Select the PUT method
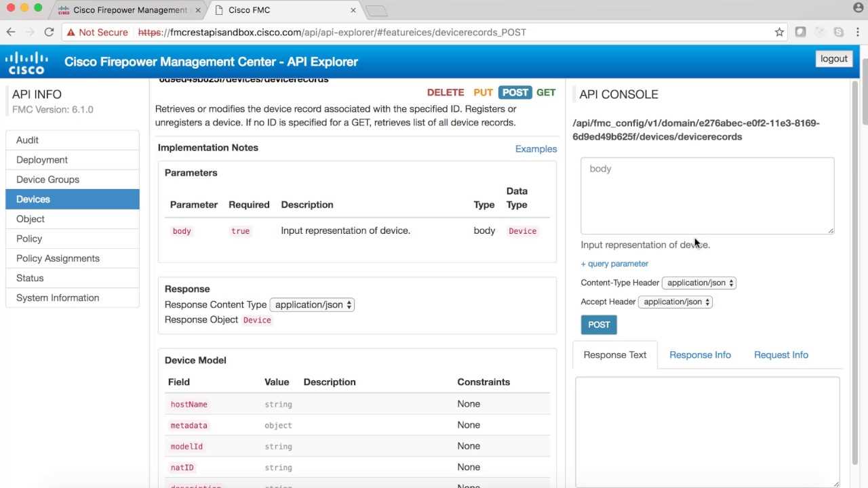This screenshot has width=868, height=488. click(484, 93)
